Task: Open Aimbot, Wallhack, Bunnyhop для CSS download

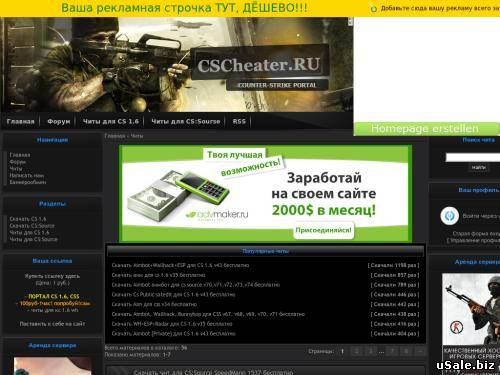Action: pyautogui.click(x=208, y=314)
